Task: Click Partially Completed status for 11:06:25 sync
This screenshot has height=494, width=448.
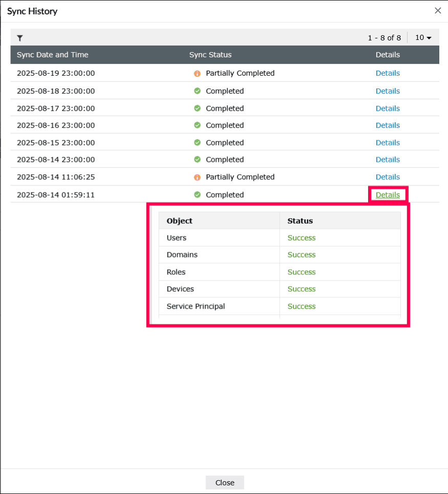Action: coord(240,177)
